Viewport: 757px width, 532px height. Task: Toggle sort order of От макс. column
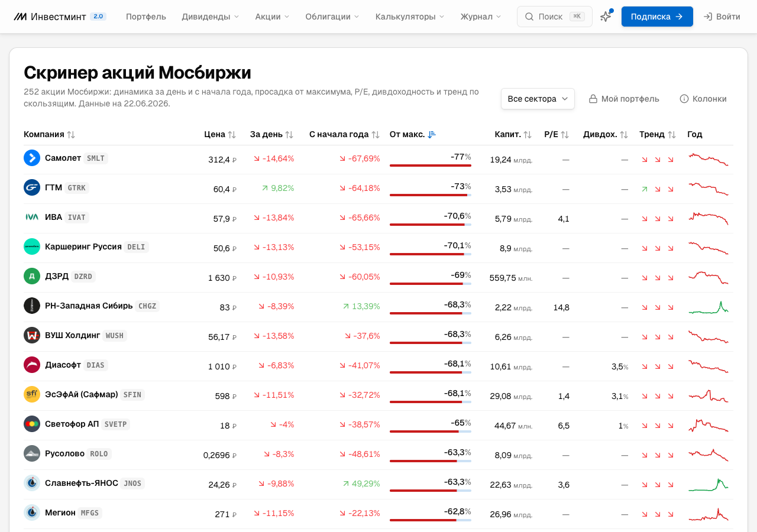click(413, 134)
